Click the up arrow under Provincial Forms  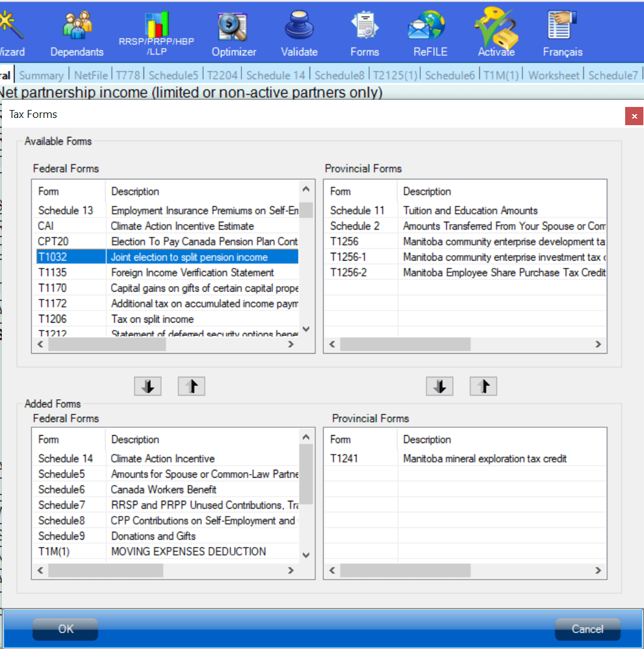point(483,385)
